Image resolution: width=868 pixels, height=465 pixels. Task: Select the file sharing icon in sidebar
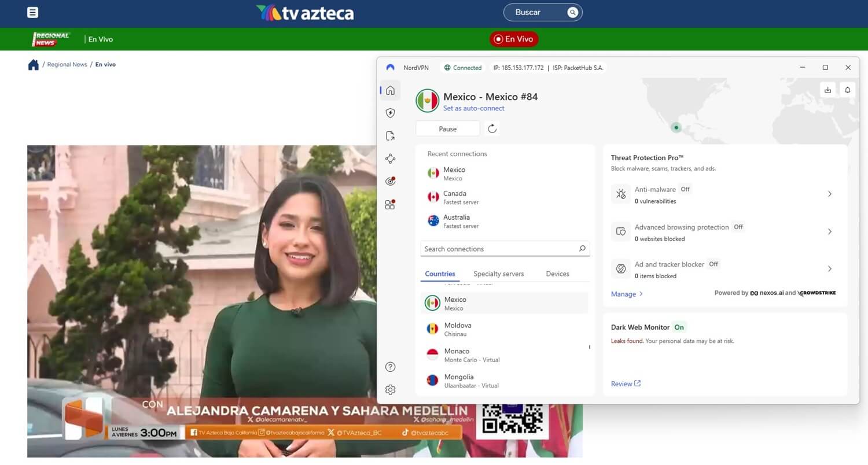[x=390, y=135]
